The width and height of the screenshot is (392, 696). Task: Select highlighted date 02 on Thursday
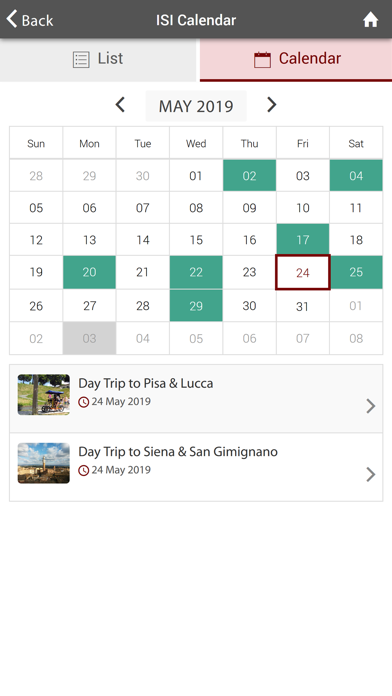click(x=249, y=176)
